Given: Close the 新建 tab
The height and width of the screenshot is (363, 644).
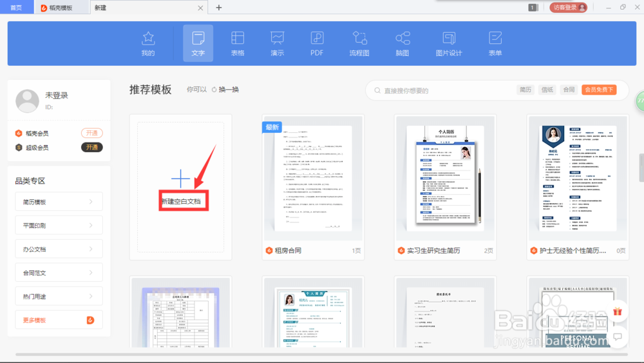Looking at the screenshot, I should click(200, 8).
